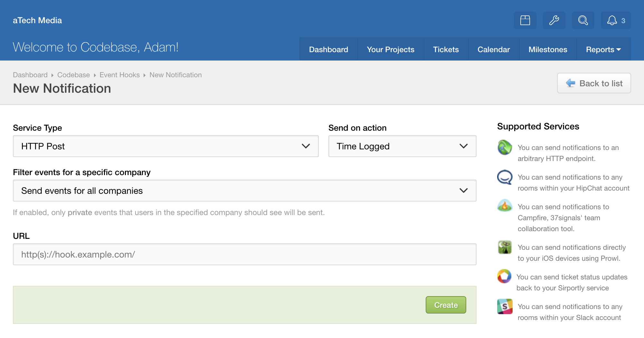Click the Prowl iOS devices description text

[x=572, y=253]
